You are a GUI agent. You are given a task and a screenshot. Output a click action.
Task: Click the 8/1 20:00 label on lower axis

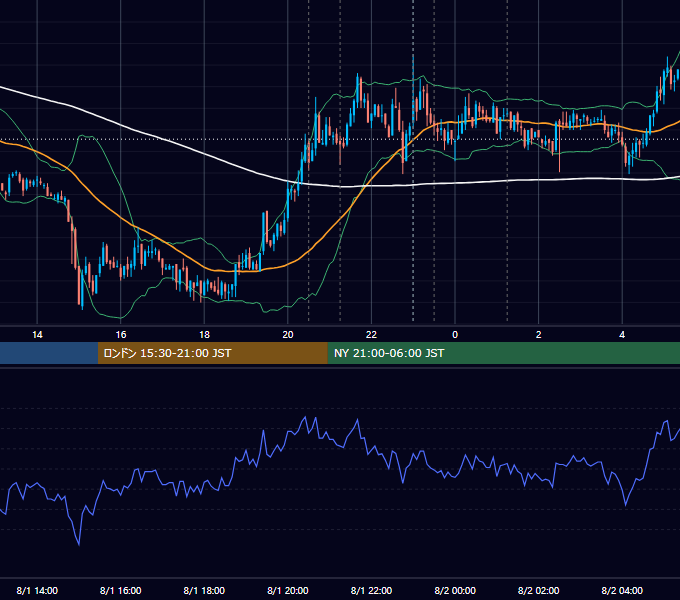click(x=288, y=590)
